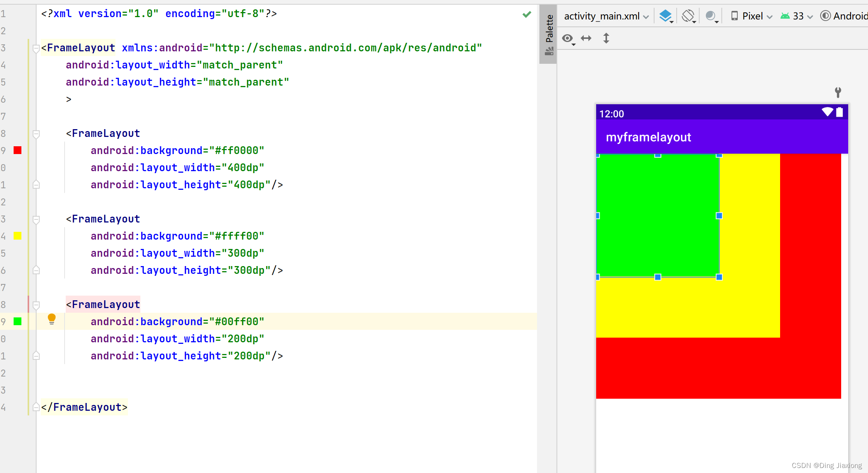This screenshot has height=473, width=868.
Task: Click the red color swatch in gutter
Action: click(17, 150)
